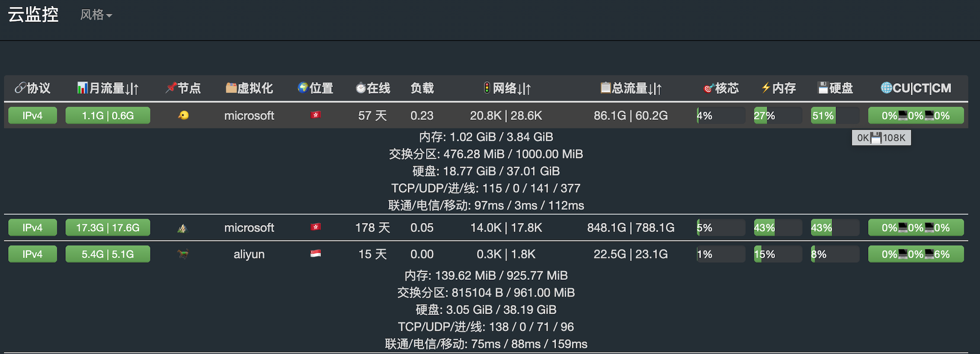Click the bar chart icon beside 月流量
Screen dimensions: 980x354
(82, 88)
